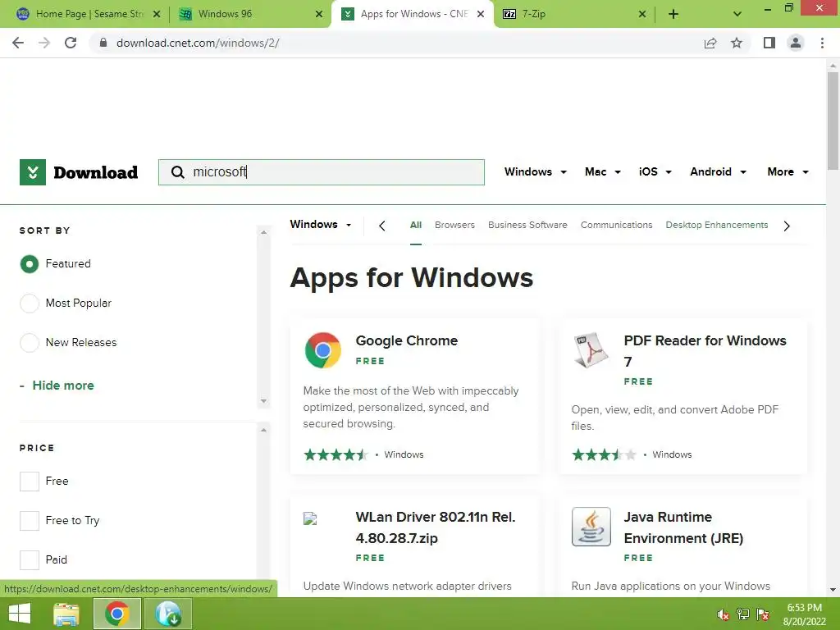Open the browser side panel icon
The image size is (840, 630).
[x=769, y=43]
